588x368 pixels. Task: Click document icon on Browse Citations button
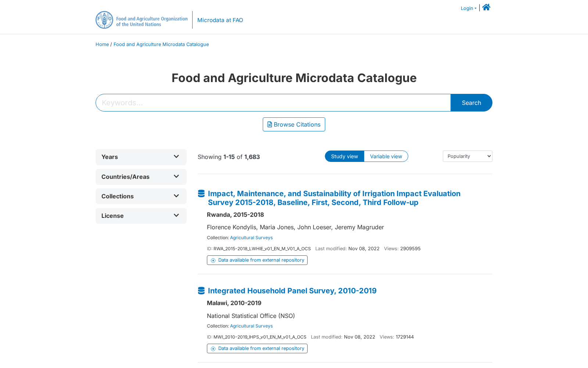[270, 124]
